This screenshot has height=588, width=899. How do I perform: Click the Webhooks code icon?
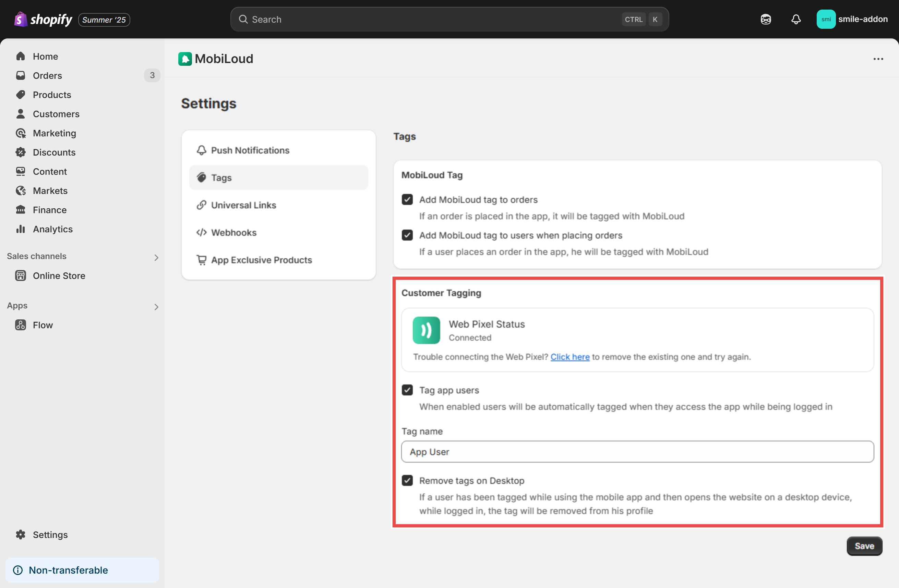(x=202, y=232)
